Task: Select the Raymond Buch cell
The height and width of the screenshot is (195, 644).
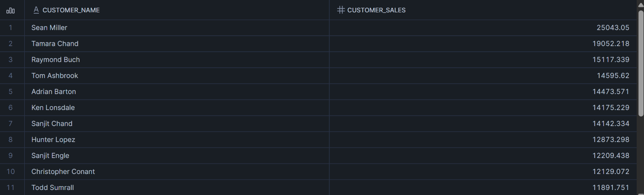Action: tap(56, 60)
